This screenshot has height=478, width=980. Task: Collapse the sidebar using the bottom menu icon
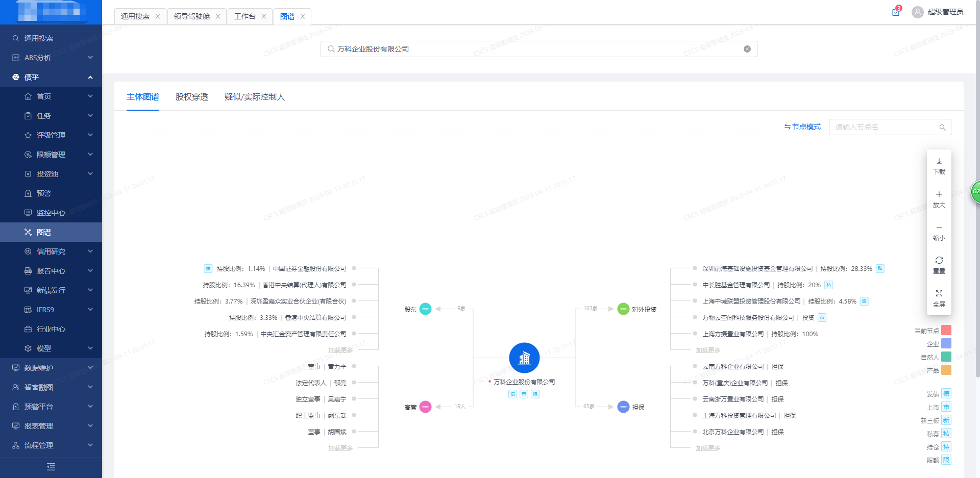[51, 467]
